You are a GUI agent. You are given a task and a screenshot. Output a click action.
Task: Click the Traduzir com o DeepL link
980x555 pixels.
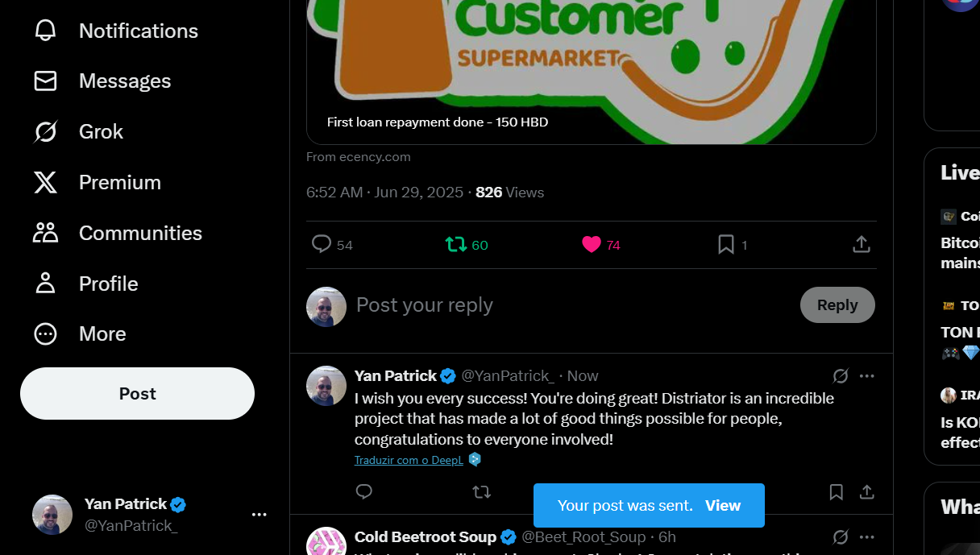point(409,460)
